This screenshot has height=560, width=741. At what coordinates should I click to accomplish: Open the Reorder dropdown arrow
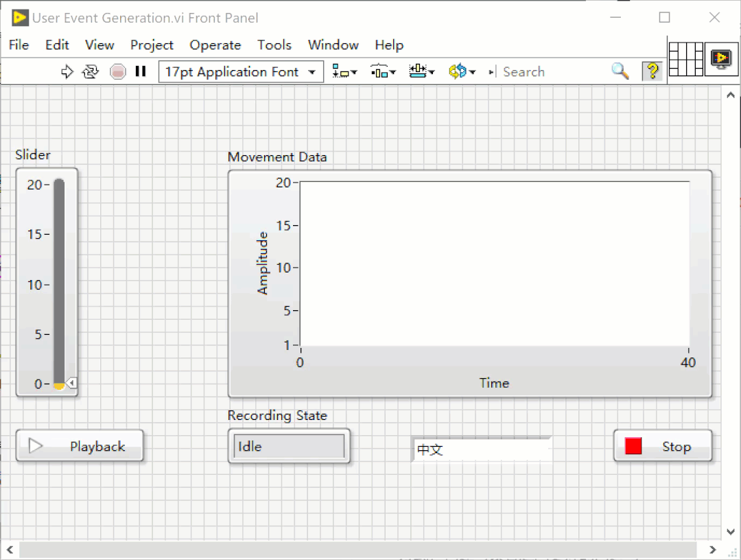point(472,71)
